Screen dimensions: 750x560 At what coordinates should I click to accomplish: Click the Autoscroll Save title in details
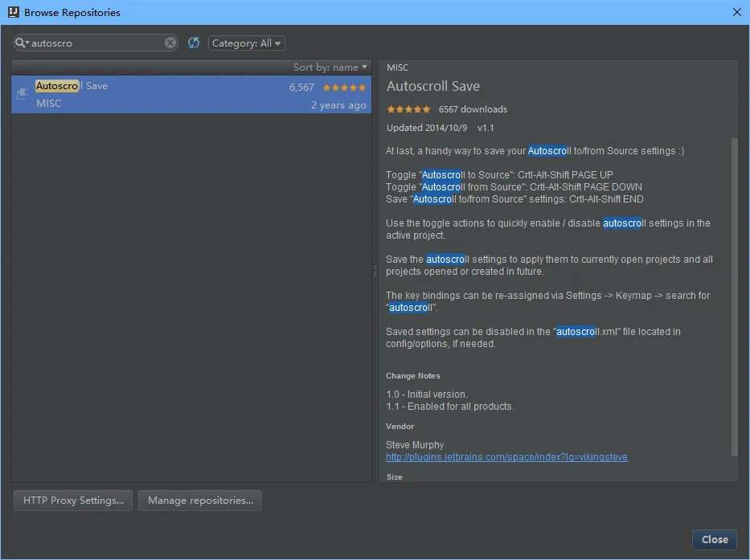pyautogui.click(x=432, y=87)
